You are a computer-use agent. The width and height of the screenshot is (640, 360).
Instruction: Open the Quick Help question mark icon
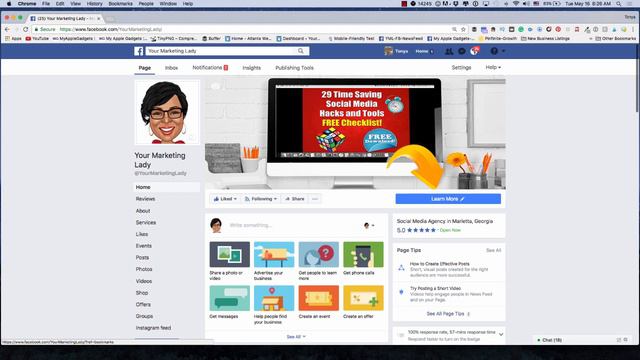click(494, 51)
